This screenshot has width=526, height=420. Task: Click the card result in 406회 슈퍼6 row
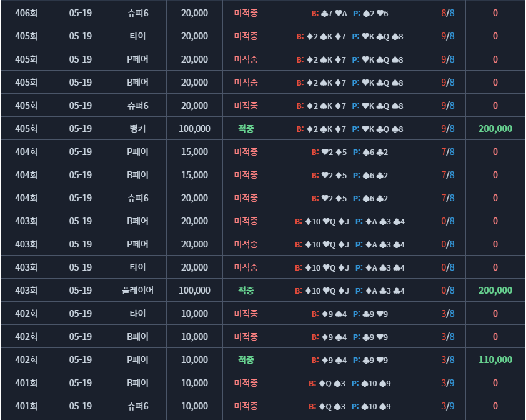350,13
